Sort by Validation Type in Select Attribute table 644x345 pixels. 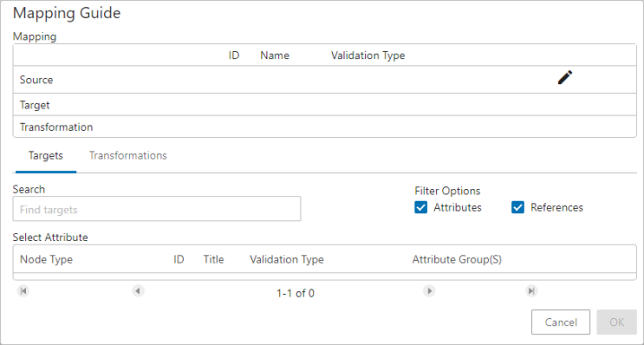tap(287, 259)
